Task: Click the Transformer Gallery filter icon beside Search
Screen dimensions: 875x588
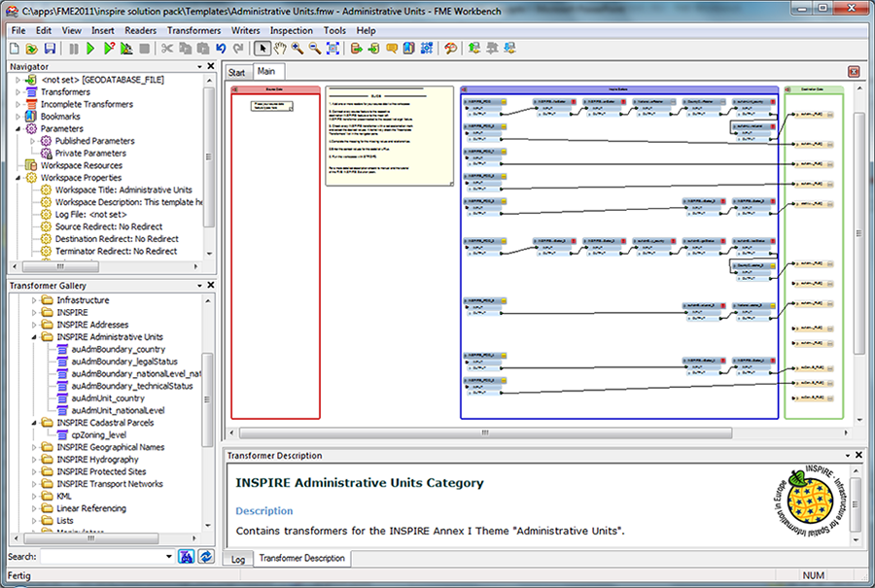Action: 186,556
